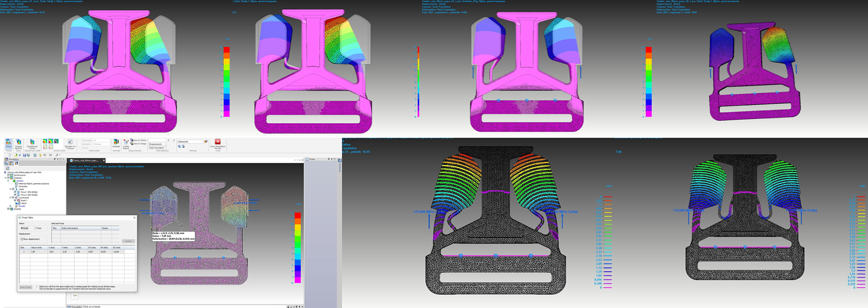Viewport: 868px width, 308px height.
Task: Open the Total Translation component dropdown
Action: [x=157, y=147]
